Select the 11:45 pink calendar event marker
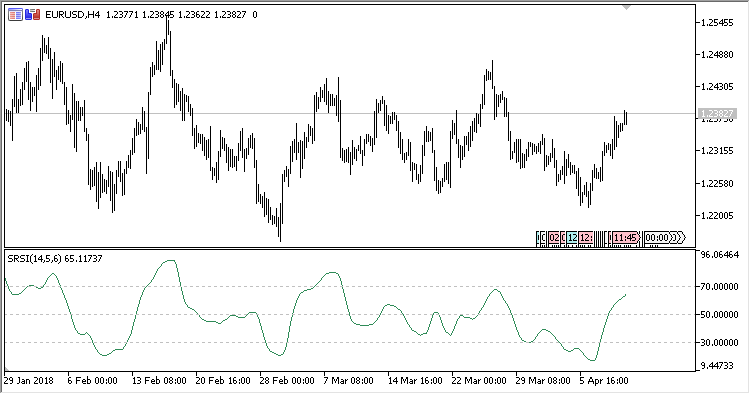Screen dimensions: 750x394 tap(626, 238)
